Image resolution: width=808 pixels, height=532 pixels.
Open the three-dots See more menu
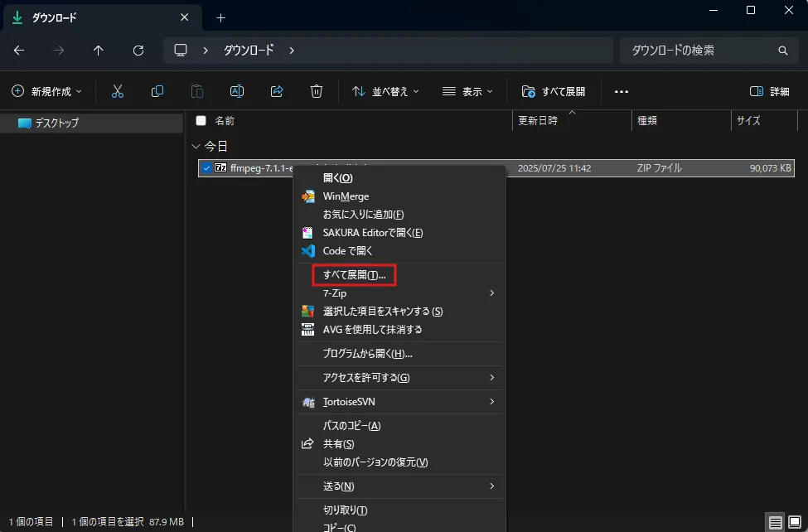tap(622, 92)
